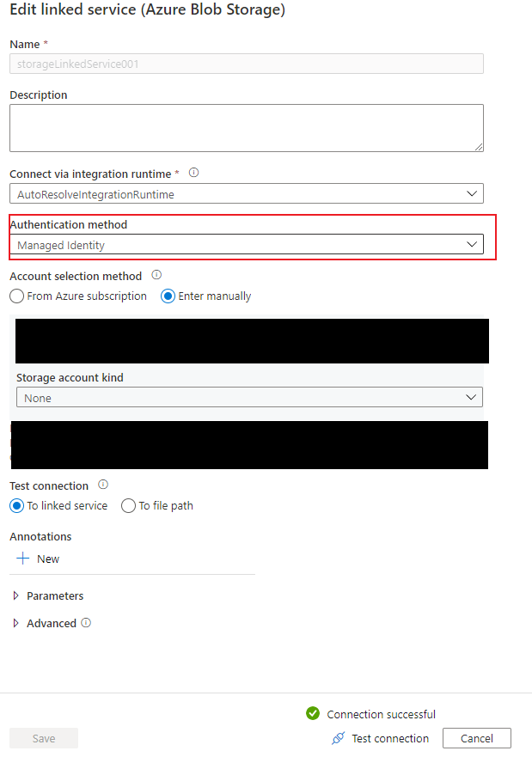Choose To linked service radio button
This screenshot has height=757, width=532.
(17, 505)
